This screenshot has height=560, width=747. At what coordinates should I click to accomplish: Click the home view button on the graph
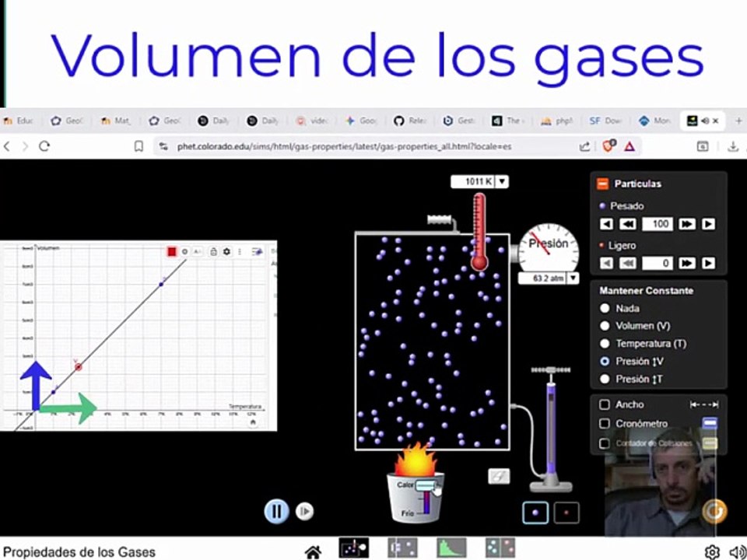click(253, 422)
